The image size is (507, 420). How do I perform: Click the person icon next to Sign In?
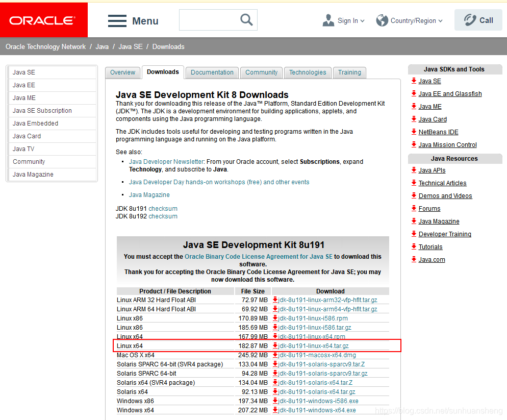point(329,19)
